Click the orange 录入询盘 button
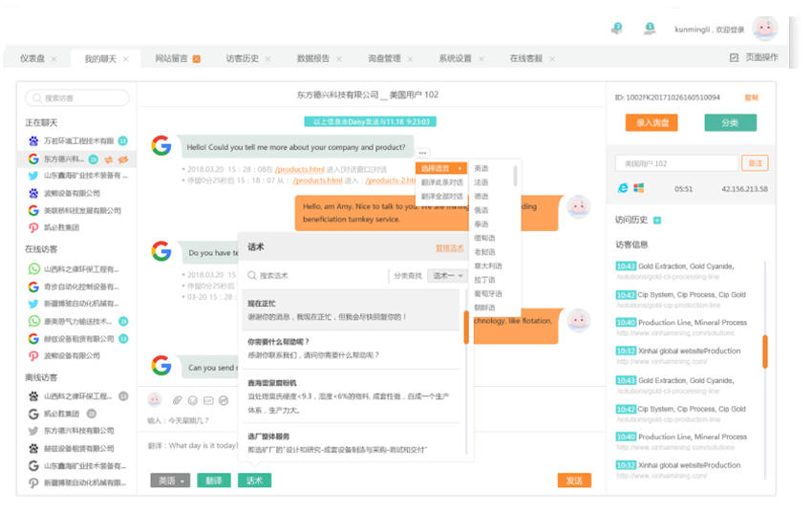 point(652,122)
